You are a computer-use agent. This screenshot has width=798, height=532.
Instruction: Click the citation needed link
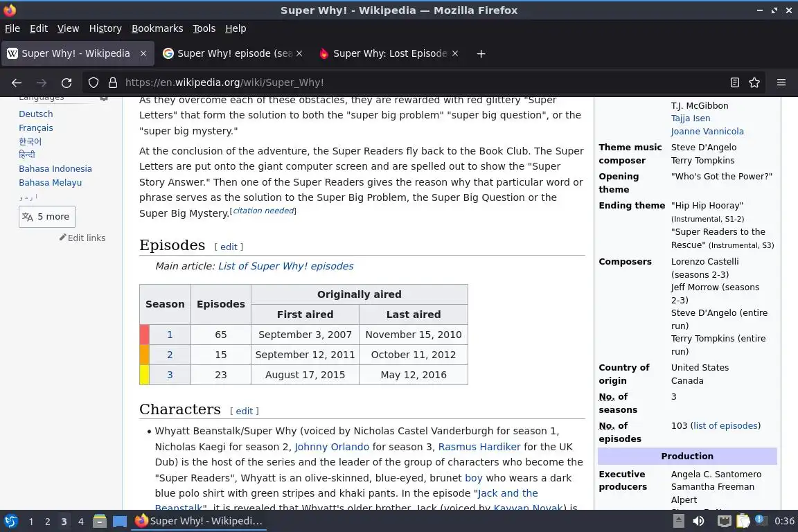tap(264, 211)
